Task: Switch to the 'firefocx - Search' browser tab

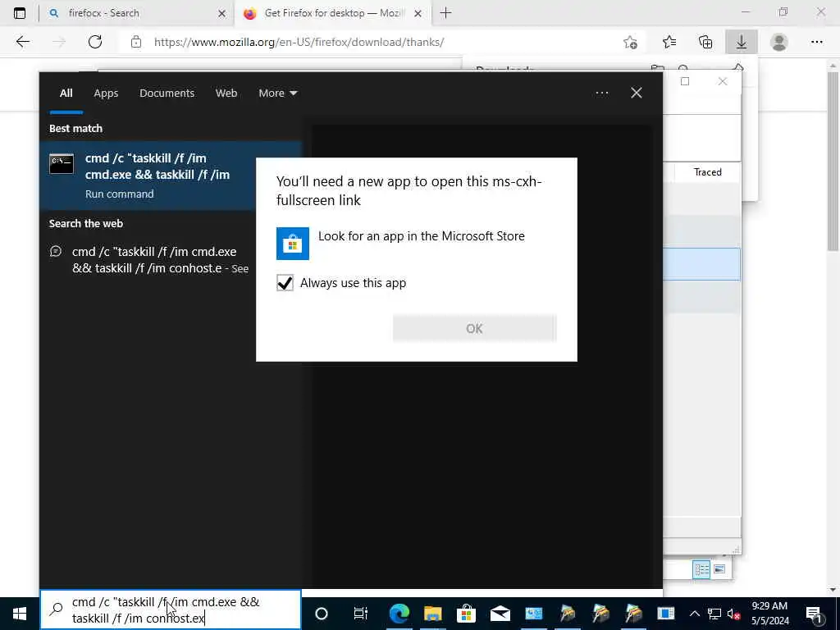Action: [x=135, y=13]
